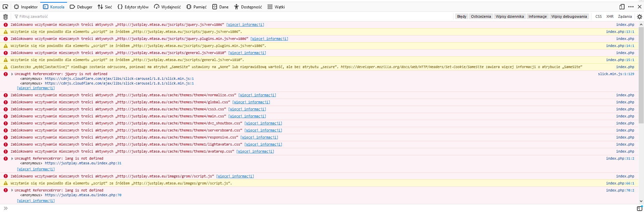Click the console vertical scrollbar thumb
644x218 pixels.
641,75
